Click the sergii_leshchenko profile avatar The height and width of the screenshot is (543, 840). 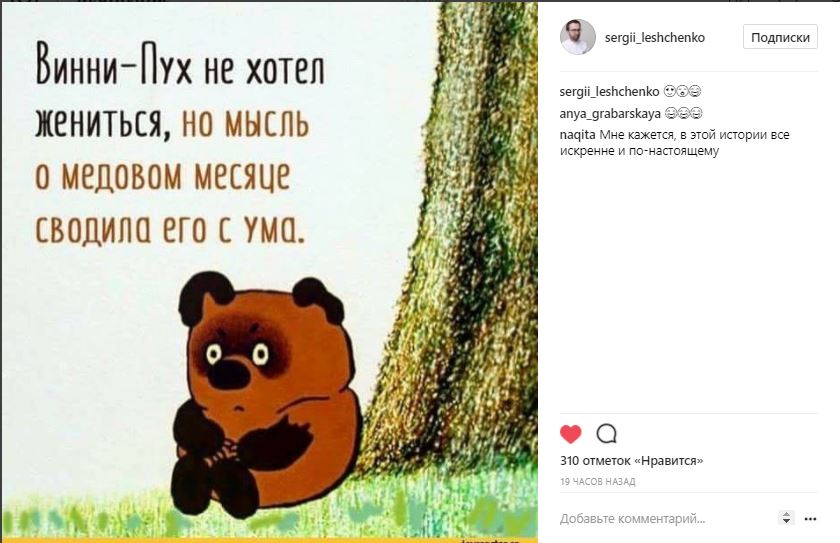[x=578, y=37]
